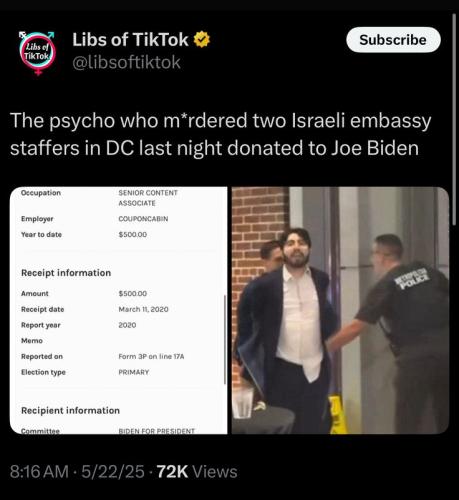
Task: Click the March 11, 2020 receipt date
Action: [143, 309]
